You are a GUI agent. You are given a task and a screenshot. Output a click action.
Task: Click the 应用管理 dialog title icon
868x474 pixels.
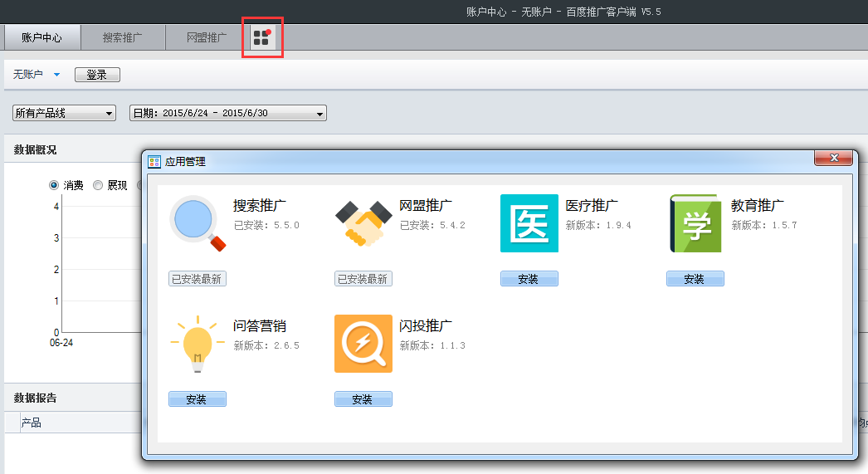point(154,162)
